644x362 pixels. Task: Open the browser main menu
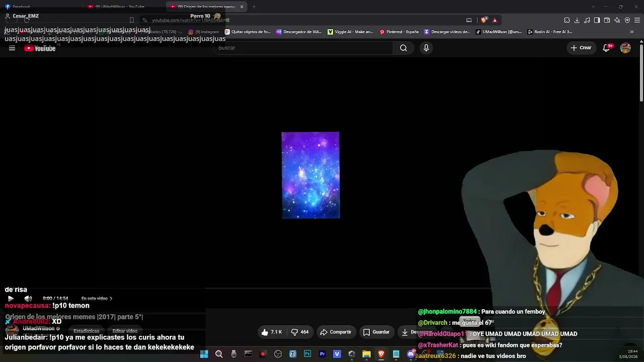(x=637, y=20)
